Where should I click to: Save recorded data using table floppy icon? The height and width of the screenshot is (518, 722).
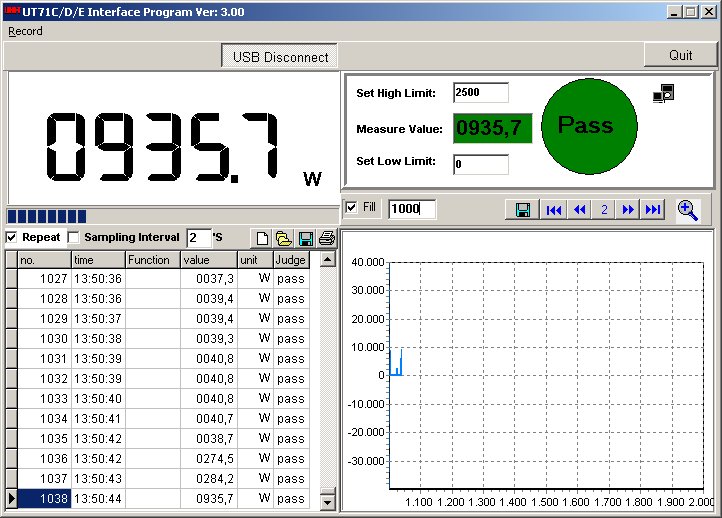(x=305, y=238)
